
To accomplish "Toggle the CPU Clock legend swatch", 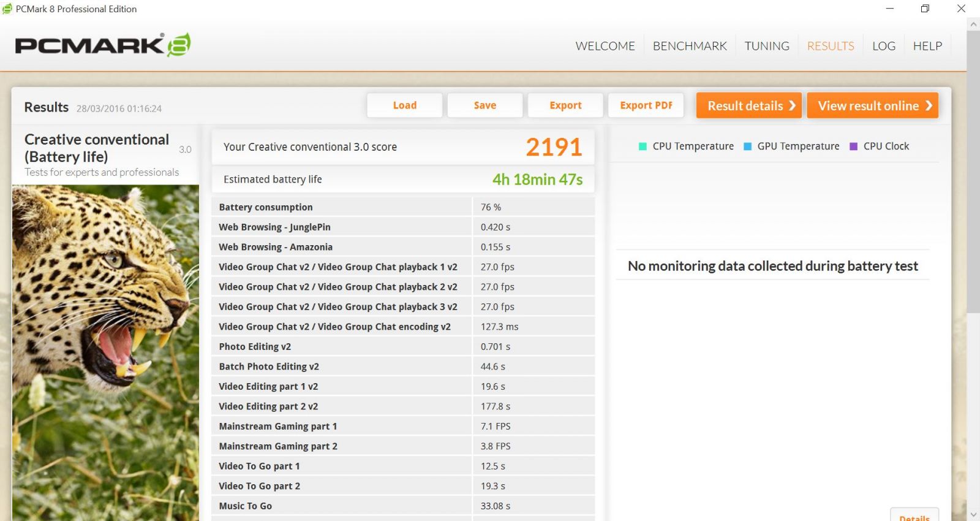I will tap(853, 146).
